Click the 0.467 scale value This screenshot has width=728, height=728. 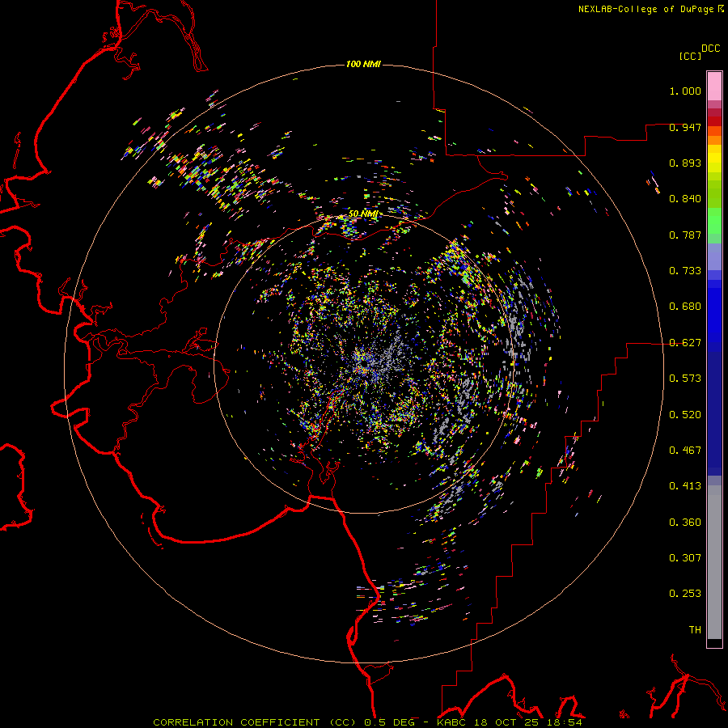(685, 451)
